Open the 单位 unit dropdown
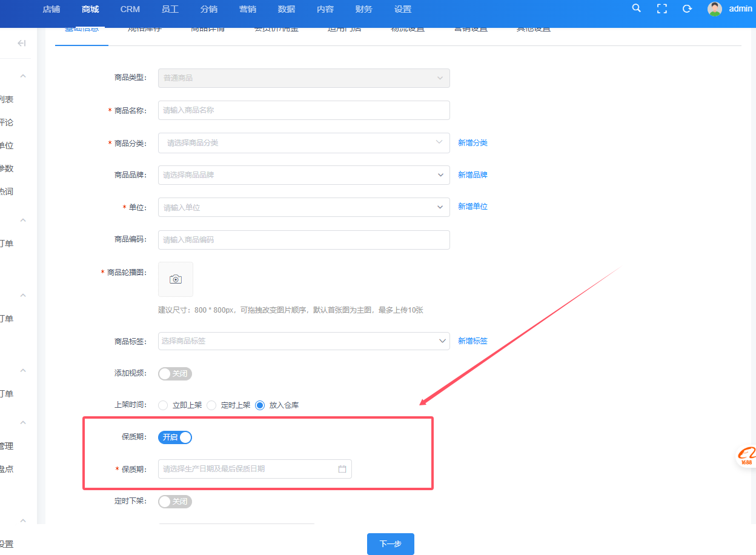 click(x=303, y=207)
